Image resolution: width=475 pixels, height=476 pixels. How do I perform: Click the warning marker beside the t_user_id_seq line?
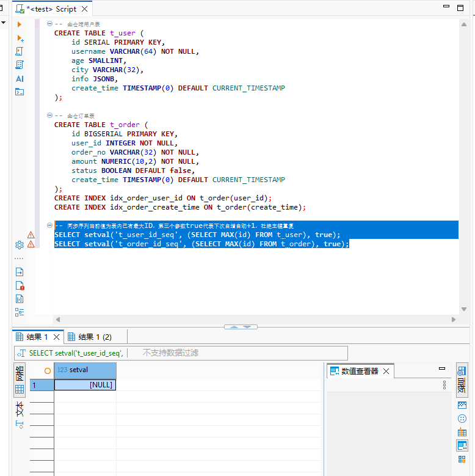coord(31,235)
